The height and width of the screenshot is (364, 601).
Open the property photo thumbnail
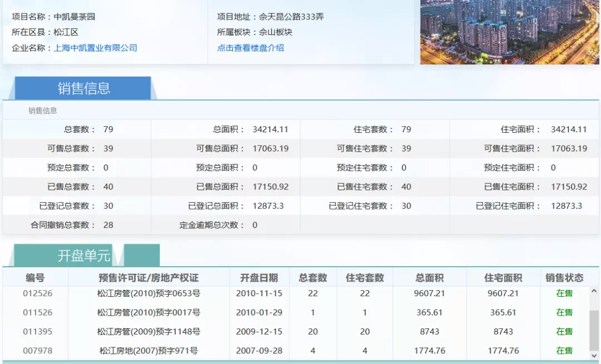tap(510, 32)
